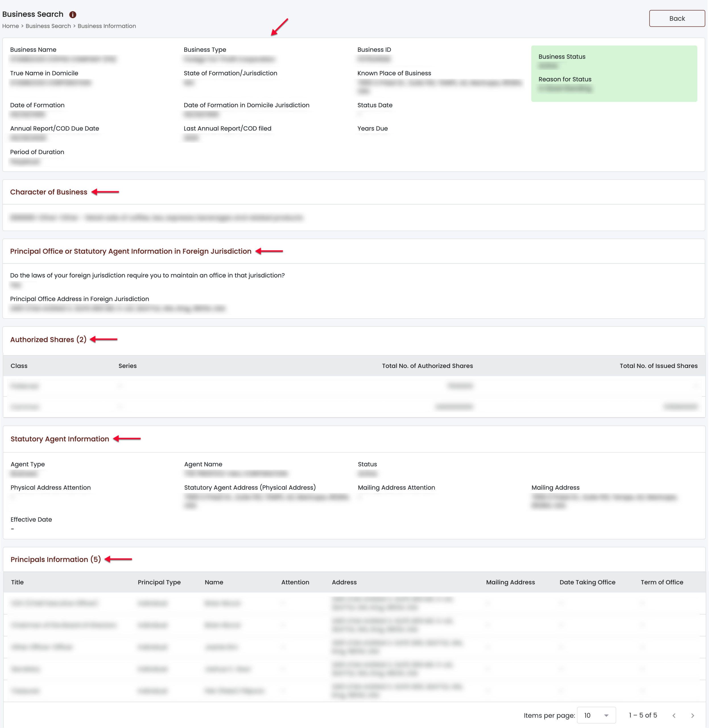Click the Date Taking Office column header
The height and width of the screenshot is (728, 709).
tap(587, 582)
